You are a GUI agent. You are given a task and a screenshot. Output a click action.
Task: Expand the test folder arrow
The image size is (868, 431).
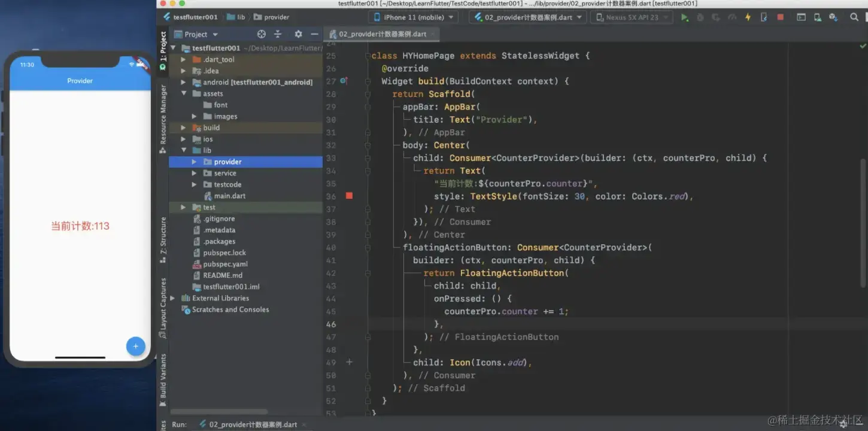pyautogui.click(x=184, y=207)
